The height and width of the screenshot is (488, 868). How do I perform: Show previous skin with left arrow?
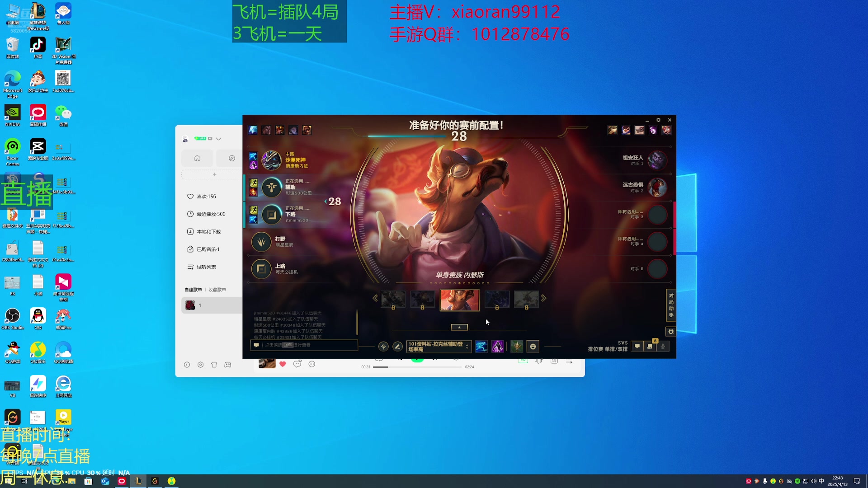point(375,298)
